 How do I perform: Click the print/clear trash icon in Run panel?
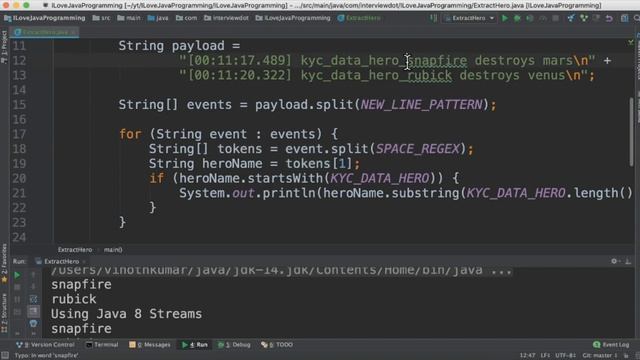point(33,324)
